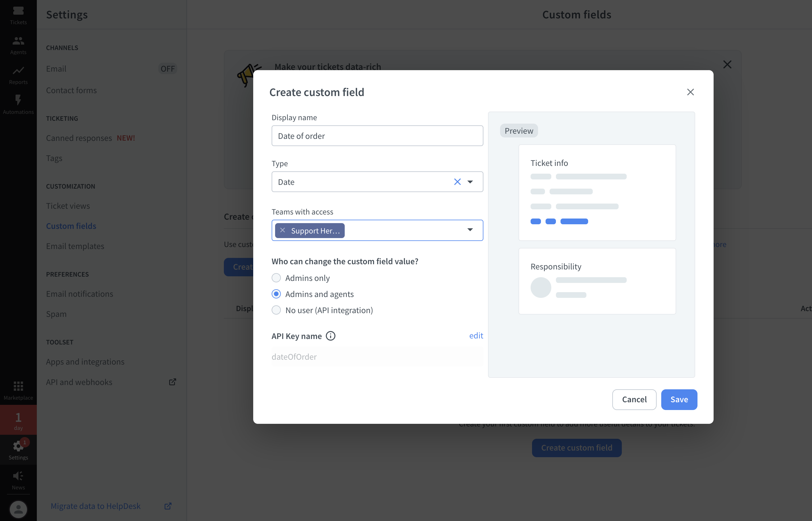Click the Tickets icon in sidebar
The width and height of the screenshot is (812, 521).
pyautogui.click(x=18, y=15)
